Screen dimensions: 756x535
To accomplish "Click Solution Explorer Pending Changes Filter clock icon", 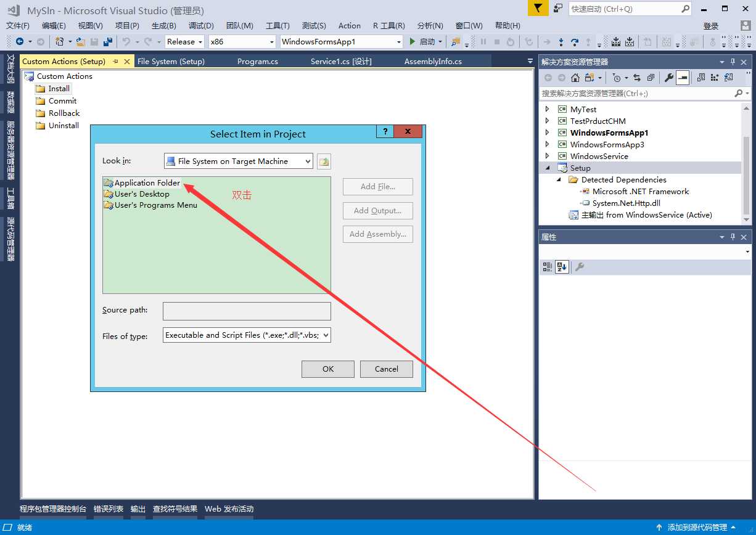I will (x=617, y=78).
